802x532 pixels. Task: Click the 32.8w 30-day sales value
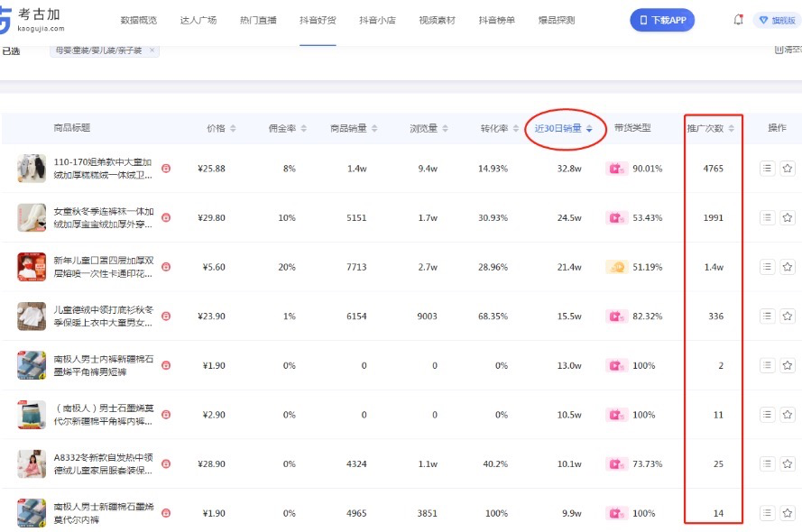click(569, 168)
